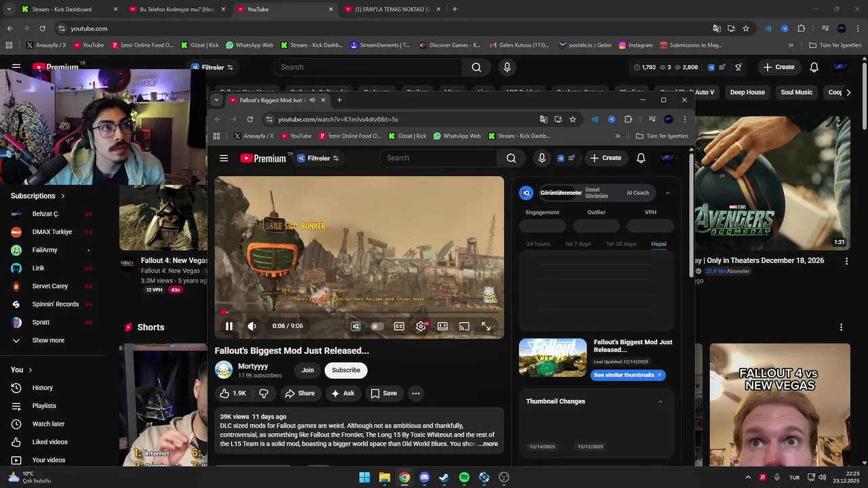Select Görüntülenmeler tab in stats panel
The image size is (868, 488).
(x=561, y=193)
